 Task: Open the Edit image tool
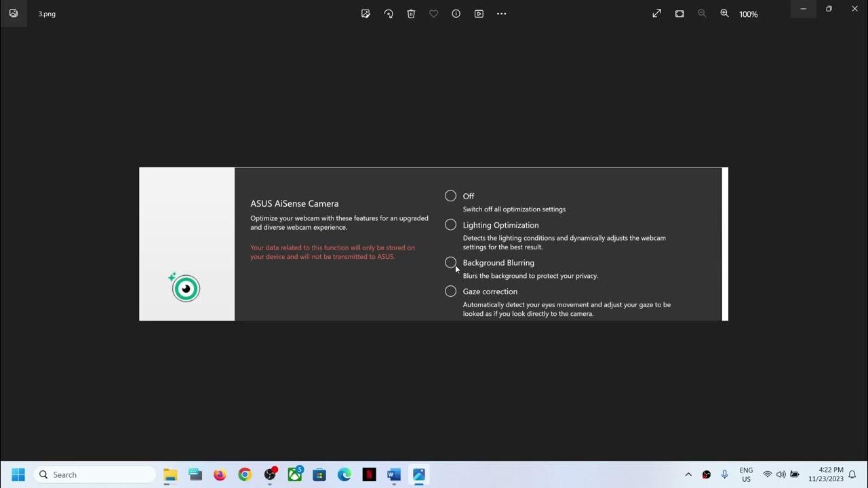pos(366,14)
